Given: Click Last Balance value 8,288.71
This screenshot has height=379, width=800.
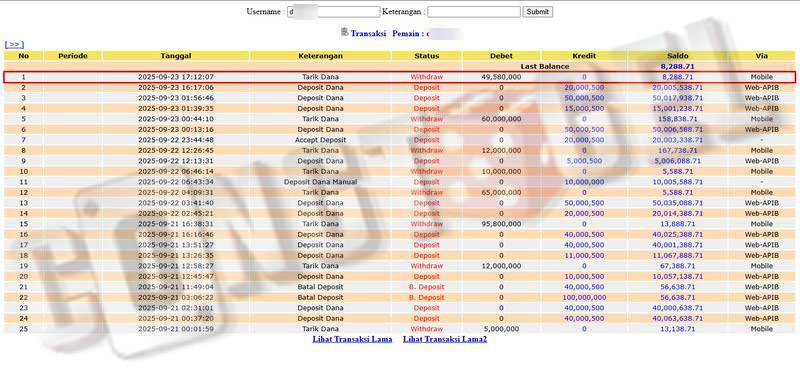Looking at the screenshot, I should 678,67.
